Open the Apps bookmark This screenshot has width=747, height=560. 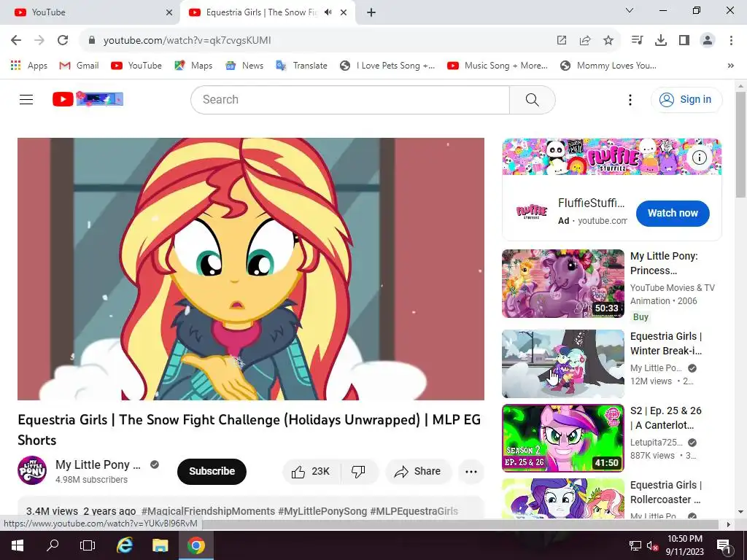(29, 66)
